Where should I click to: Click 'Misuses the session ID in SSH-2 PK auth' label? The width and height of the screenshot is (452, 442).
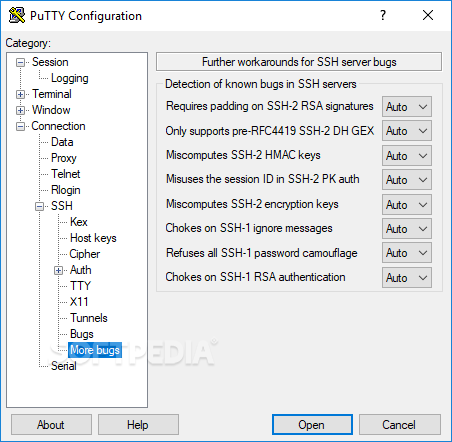pyautogui.click(x=263, y=179)
